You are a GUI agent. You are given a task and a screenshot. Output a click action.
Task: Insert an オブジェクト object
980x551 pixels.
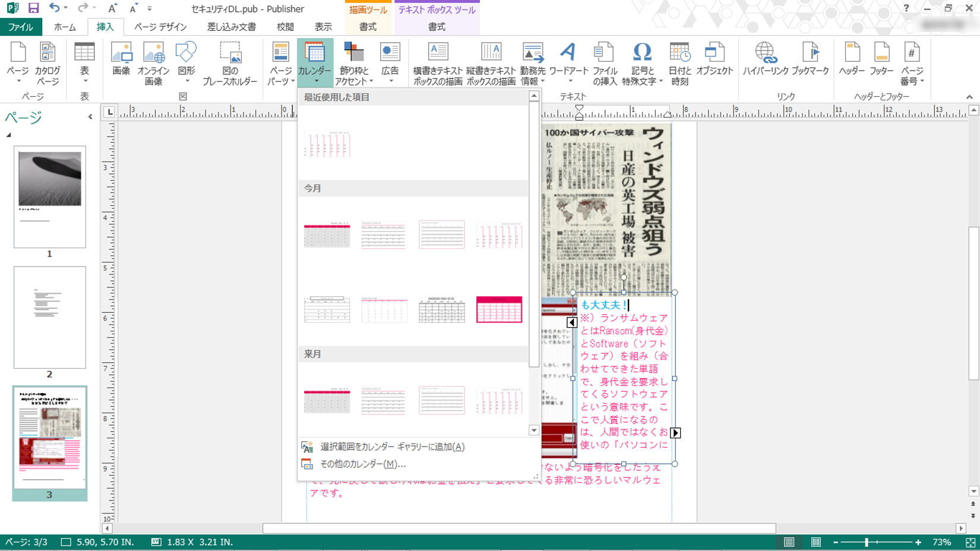[x=715, y=59]
